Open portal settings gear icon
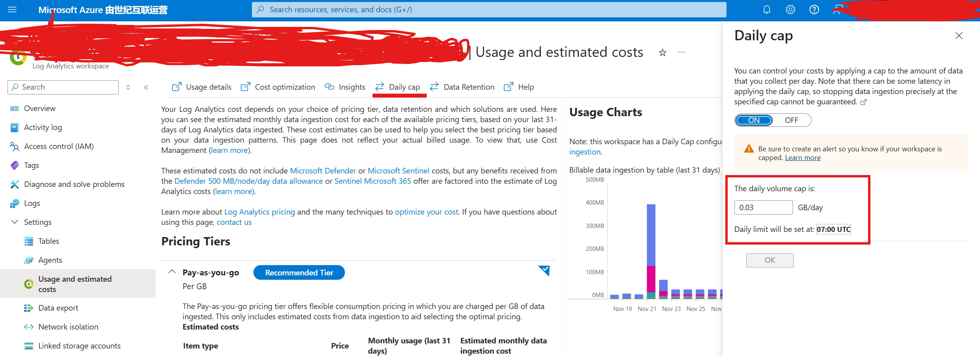Image resolution: width=980 pixels, height=356 pixels. 790,9
